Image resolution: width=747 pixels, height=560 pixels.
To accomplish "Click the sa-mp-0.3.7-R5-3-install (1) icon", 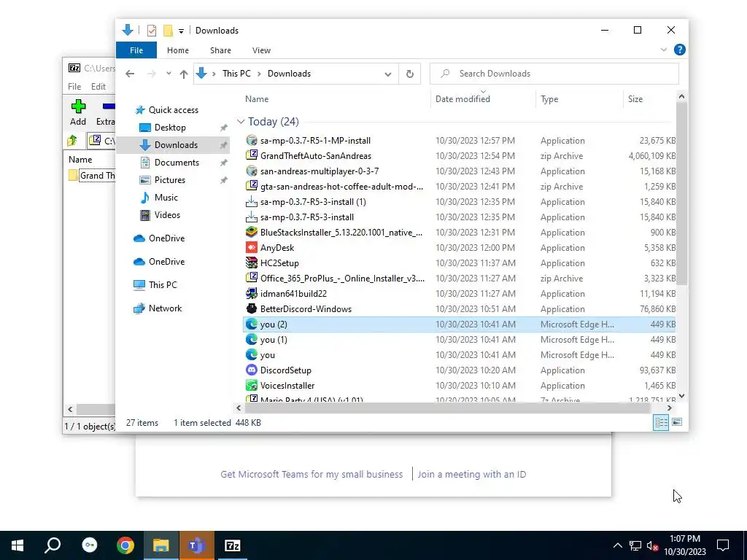I will 252,202.
